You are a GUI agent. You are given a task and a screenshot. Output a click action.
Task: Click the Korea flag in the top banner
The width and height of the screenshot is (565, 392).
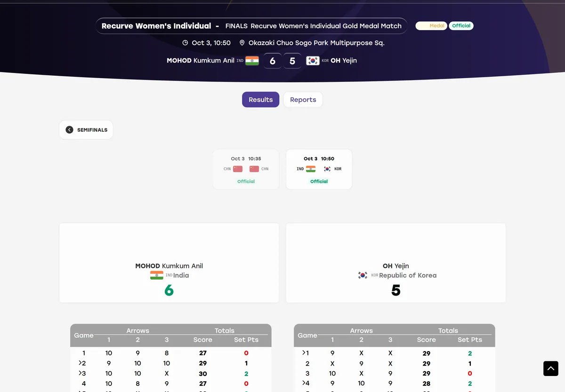(313, 61)
